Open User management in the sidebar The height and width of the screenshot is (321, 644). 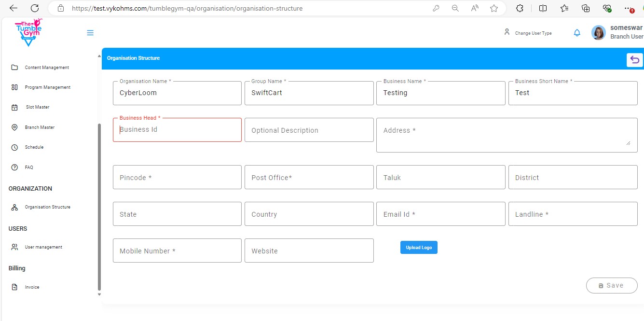(43, 247)
